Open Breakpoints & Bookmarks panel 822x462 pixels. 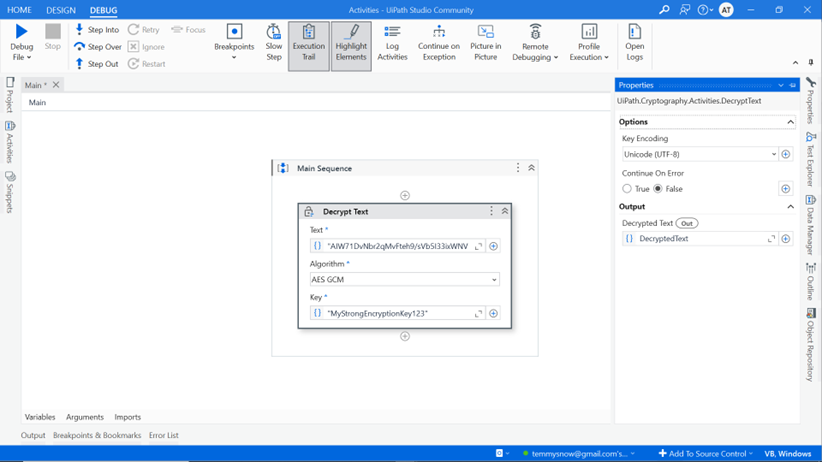click(97, 435)
